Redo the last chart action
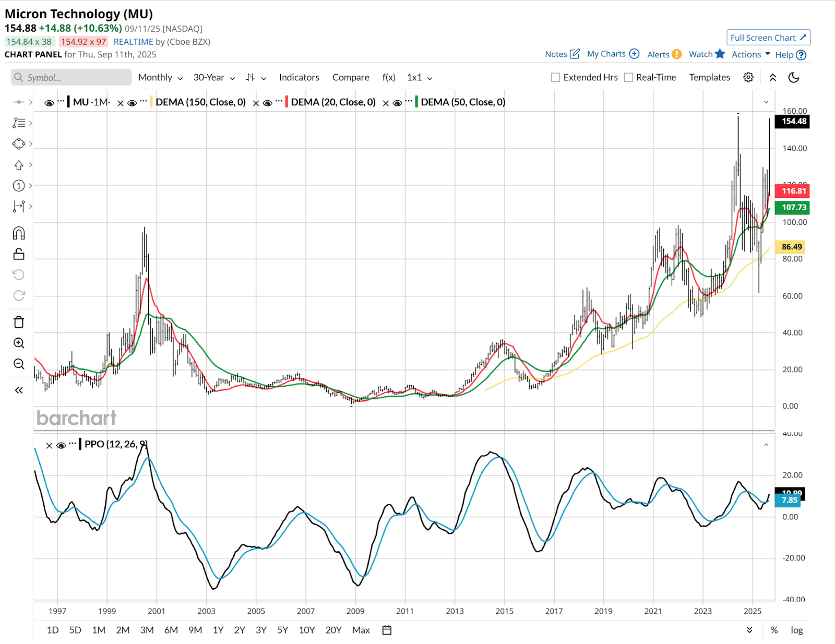Image resolution: width=835 pixels, height=644 pixels. (19, 296)
